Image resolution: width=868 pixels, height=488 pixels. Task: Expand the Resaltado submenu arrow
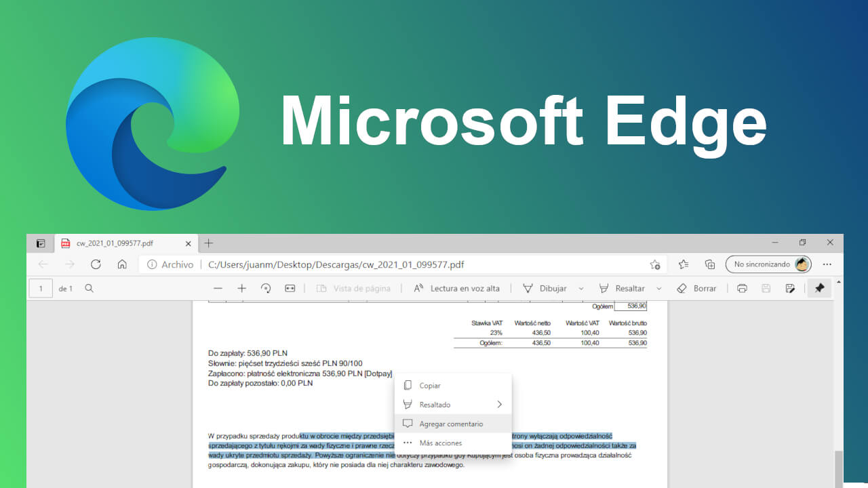point(499,405)
